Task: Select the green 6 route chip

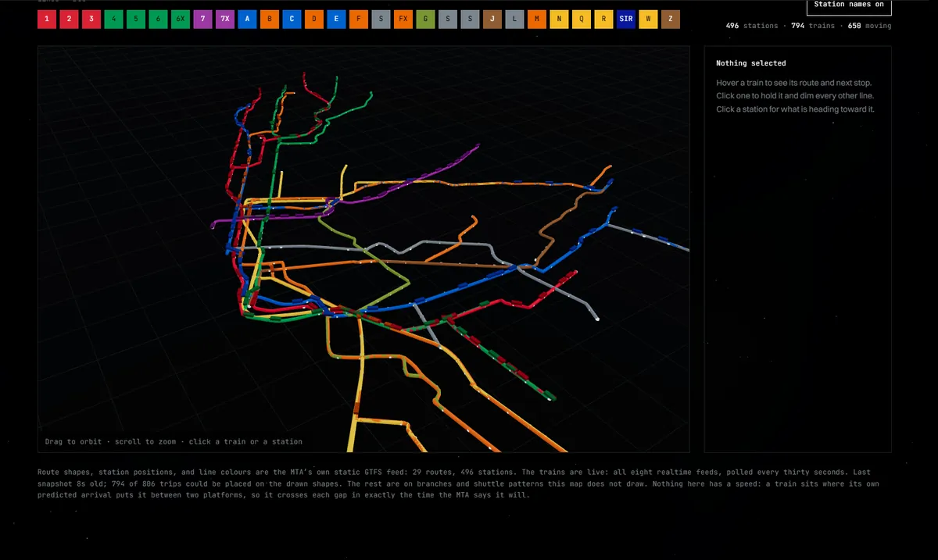Action: click(158, 20)
